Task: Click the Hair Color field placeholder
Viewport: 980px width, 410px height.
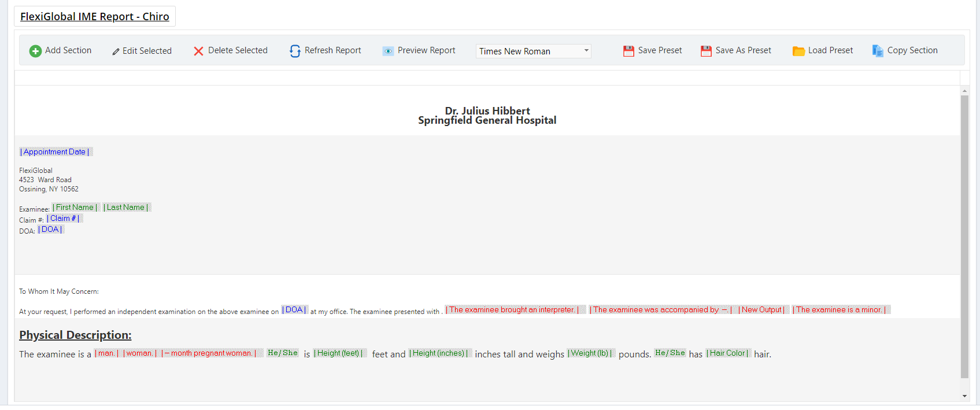Action: [x=727, y=353]
